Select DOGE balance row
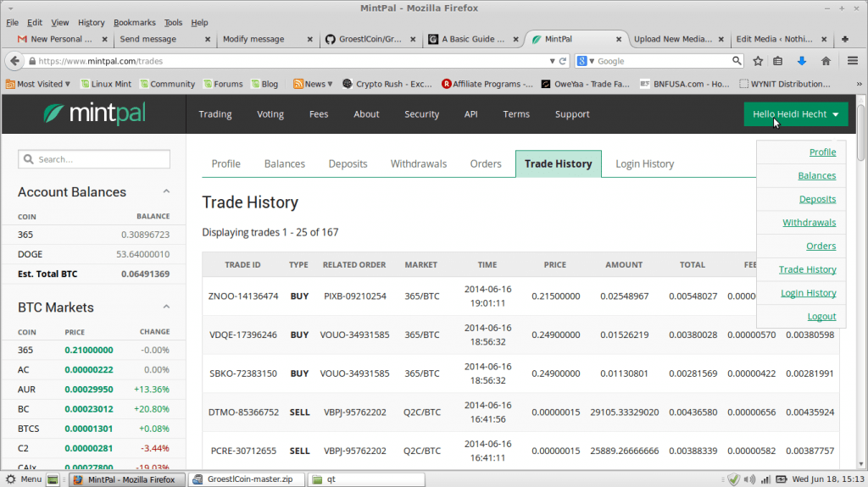The width and height of the screenshot is (868, 487). click(93, 254)
